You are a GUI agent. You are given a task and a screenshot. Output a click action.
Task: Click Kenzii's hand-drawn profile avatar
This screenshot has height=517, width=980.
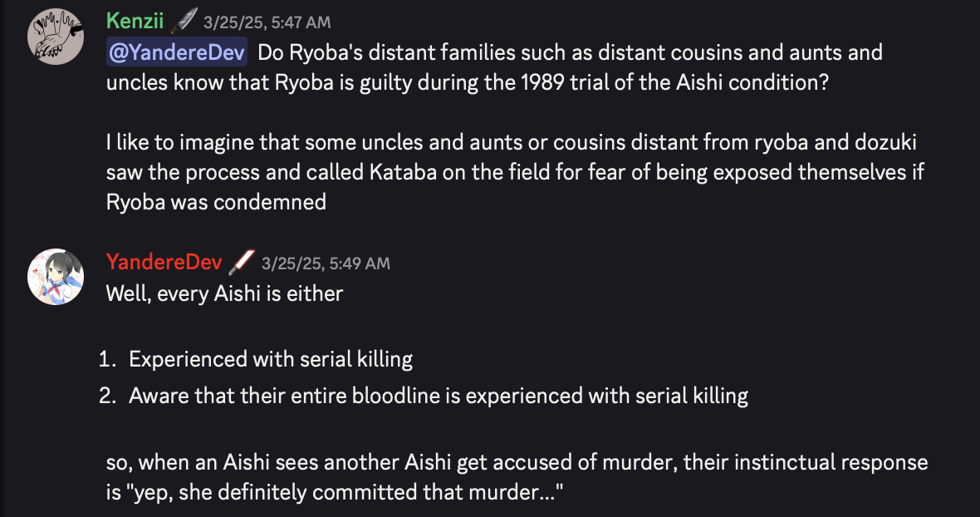click(x=56, y=37)
